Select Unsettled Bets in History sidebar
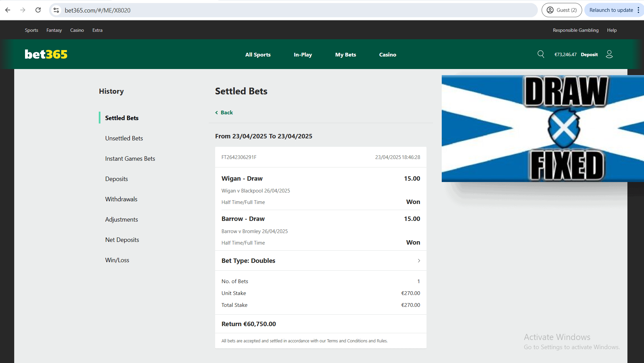The width and height of the screenshot is (644, 363). 124,138
